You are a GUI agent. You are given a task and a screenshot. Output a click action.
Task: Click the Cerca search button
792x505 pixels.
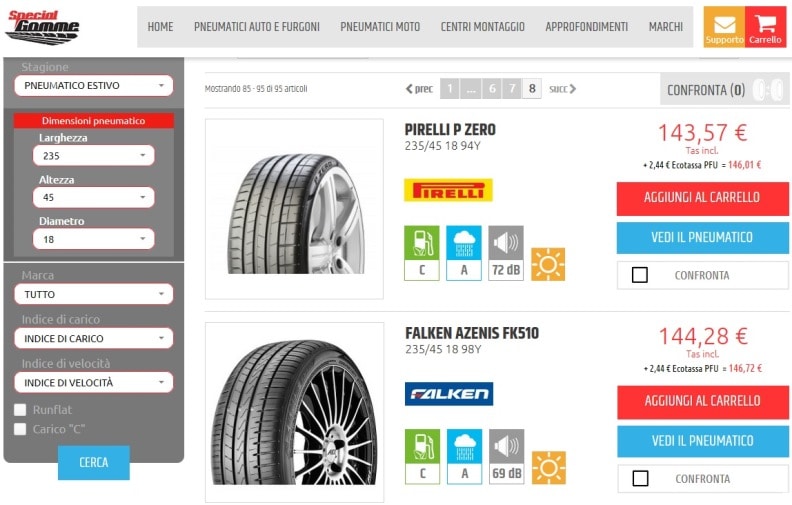coord(94,463)
